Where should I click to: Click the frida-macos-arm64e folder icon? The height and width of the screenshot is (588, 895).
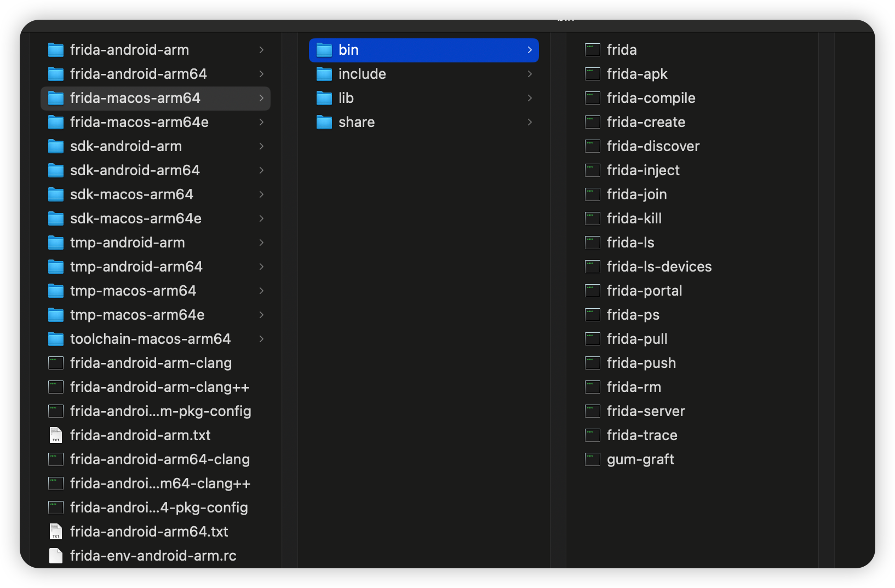point(56,122)
